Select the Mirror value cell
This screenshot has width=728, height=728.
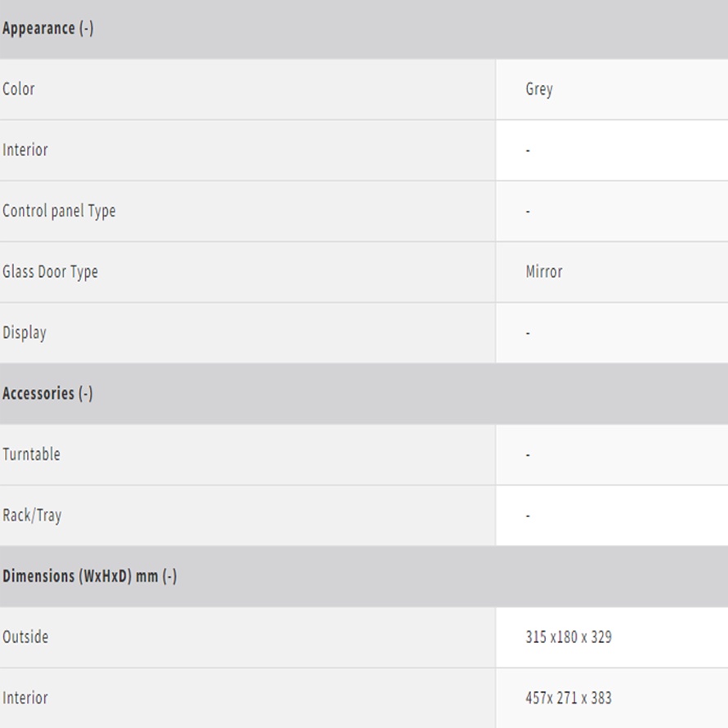pyautogui.click(x=544, y=272)
